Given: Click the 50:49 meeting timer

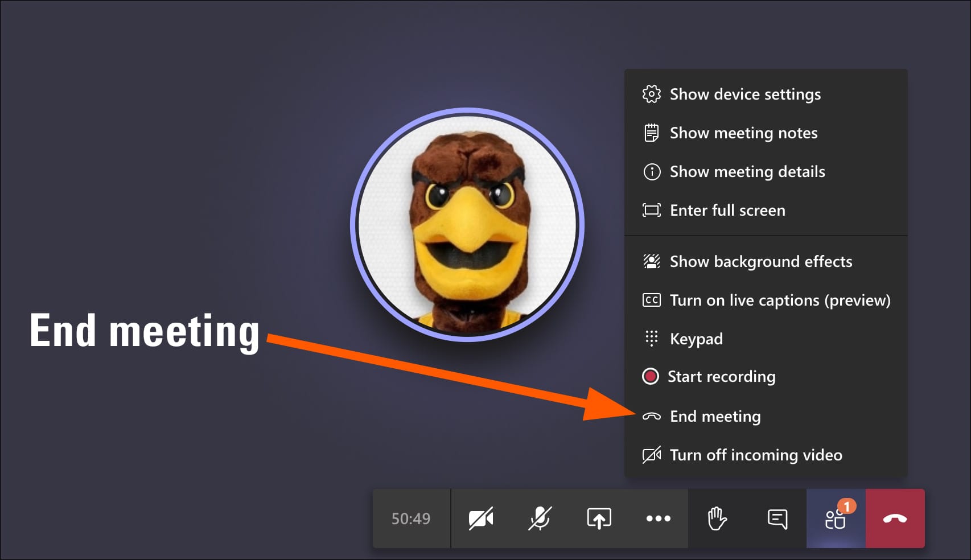Looking at the screenshot, I should pyautogui.click(x=411, y=518).
